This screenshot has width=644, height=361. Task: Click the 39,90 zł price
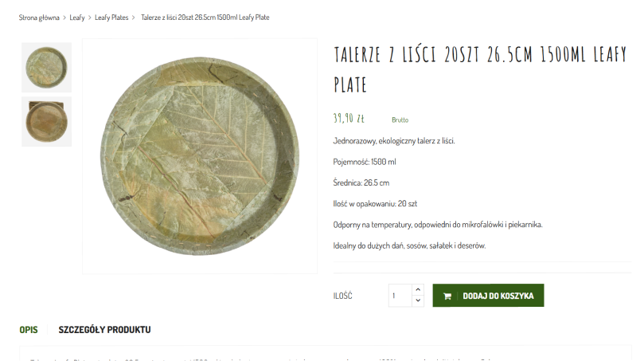pyautogui.click(x=349, y=119)
